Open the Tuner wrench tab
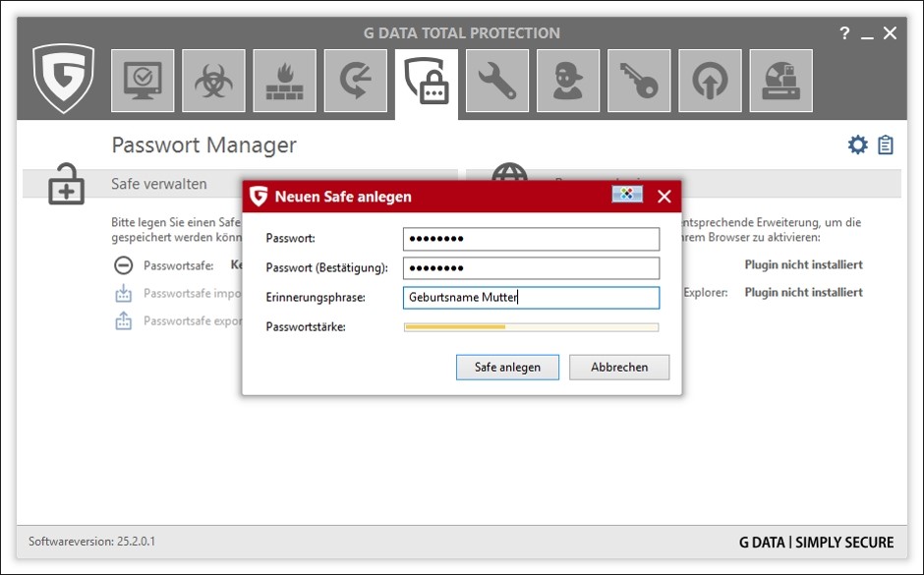This screenshot has height=575, width=924. point(497,81)
